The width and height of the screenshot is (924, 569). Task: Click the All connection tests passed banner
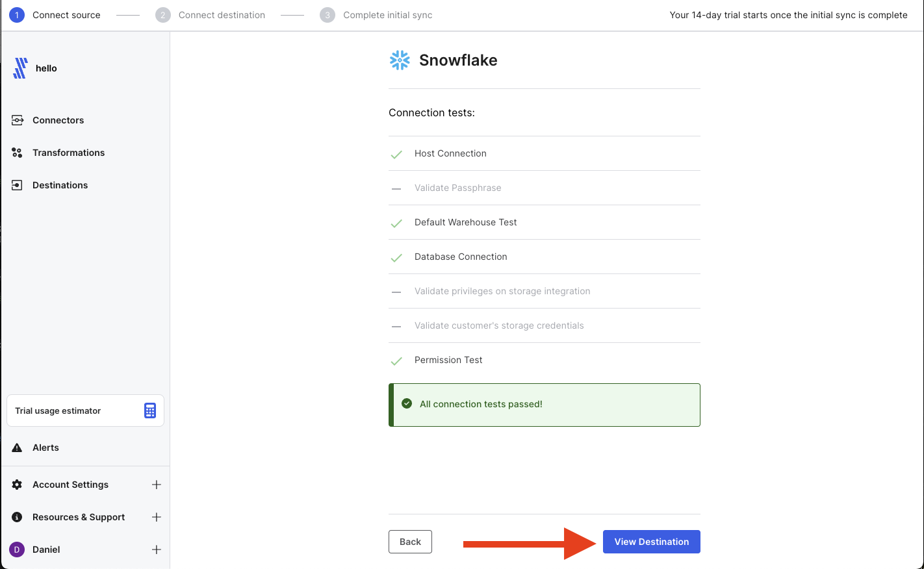[545, 405]
